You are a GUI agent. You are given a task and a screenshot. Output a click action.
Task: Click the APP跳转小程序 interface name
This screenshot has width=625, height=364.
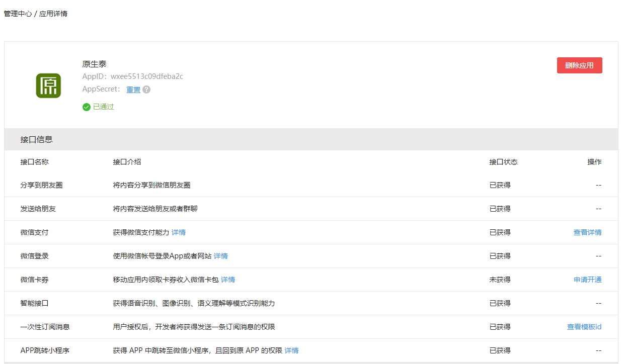(x=45, y=350)
